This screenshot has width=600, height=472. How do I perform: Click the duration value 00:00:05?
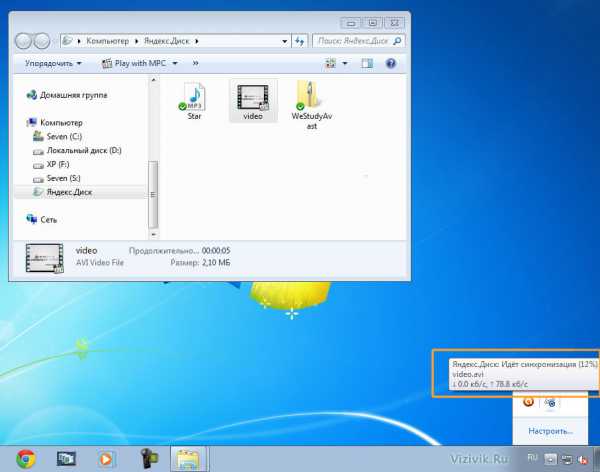click(x=216, y=251)
